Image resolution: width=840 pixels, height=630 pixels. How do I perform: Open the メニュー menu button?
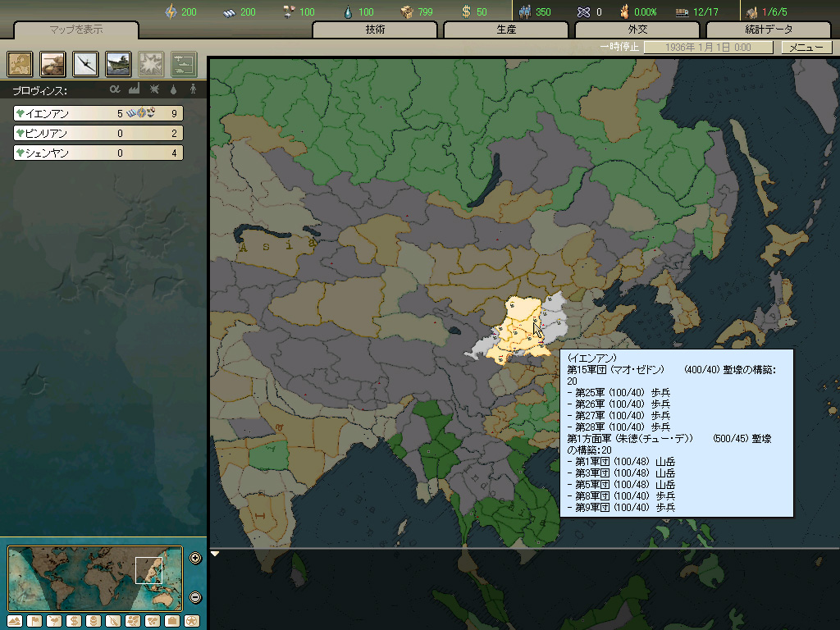click(x=806, y=47)
